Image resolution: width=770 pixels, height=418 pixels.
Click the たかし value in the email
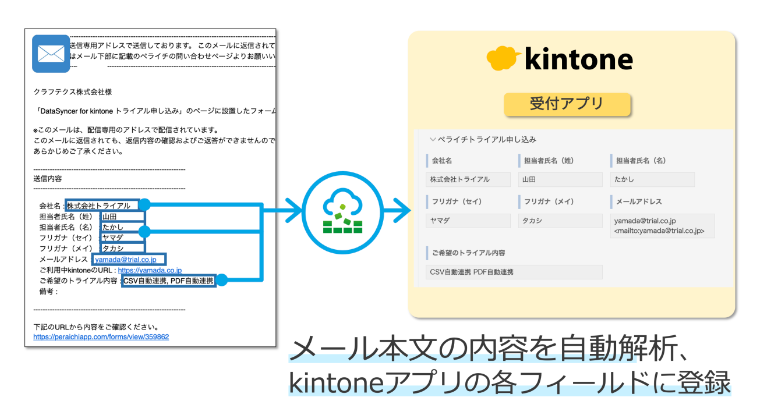(113, 227)
